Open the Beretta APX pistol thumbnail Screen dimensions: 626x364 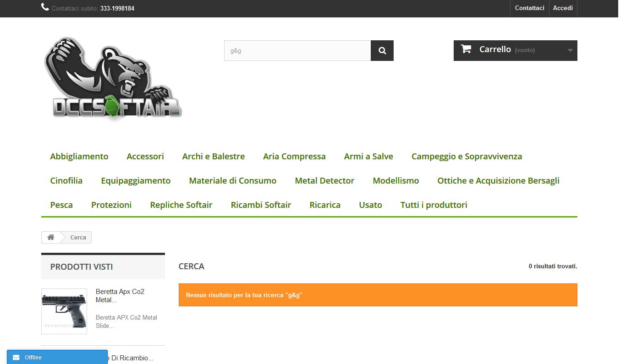point(64,311)
